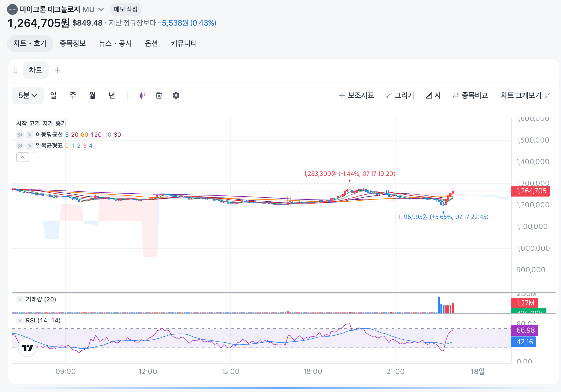The height and width of the screenshot is (392, 561).
Task: Click the 42.16 RSI signal value label
Action: point(524,342)
